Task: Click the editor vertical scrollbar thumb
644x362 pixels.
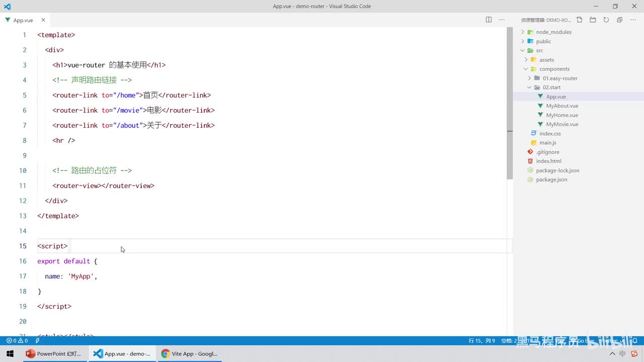Action: pos(510,103)
